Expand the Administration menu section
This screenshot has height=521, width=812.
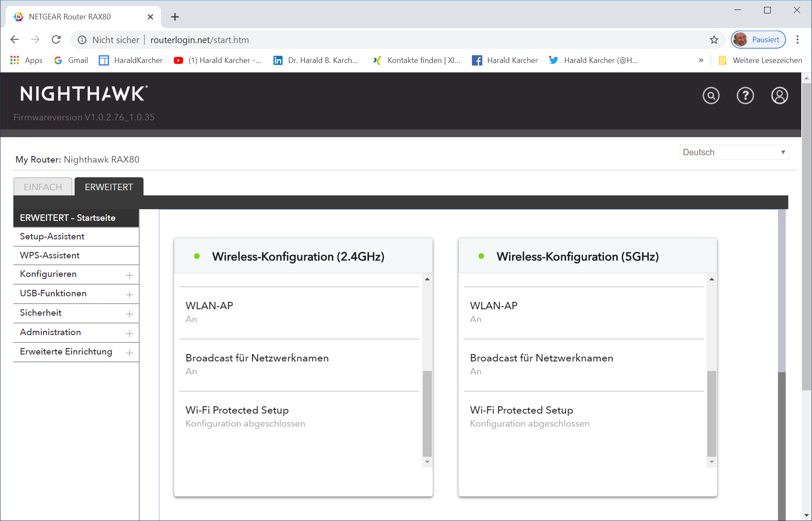point(129,333)
